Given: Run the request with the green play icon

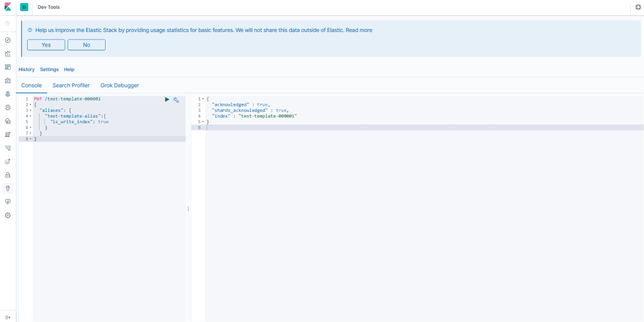Looking at the screenshot, I should 167,99.
